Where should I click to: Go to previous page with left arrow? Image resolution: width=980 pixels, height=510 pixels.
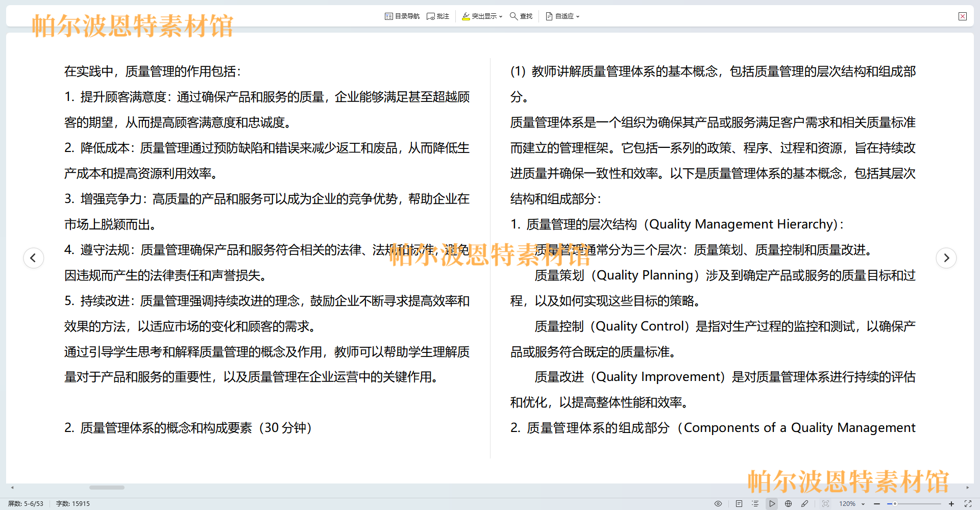point(34,258)
